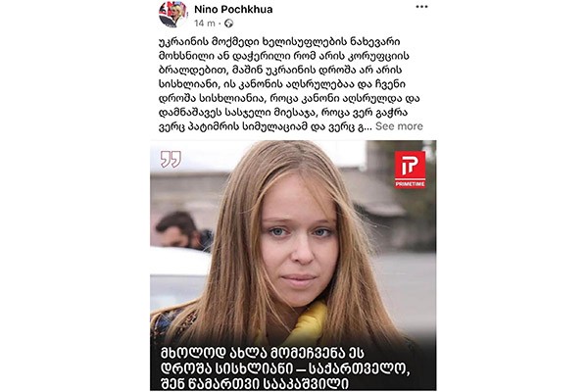Image resolution: width=588 pixels, height=392 pixels.
Task: Open the three-dot post options menu
Action: (421, 7)
